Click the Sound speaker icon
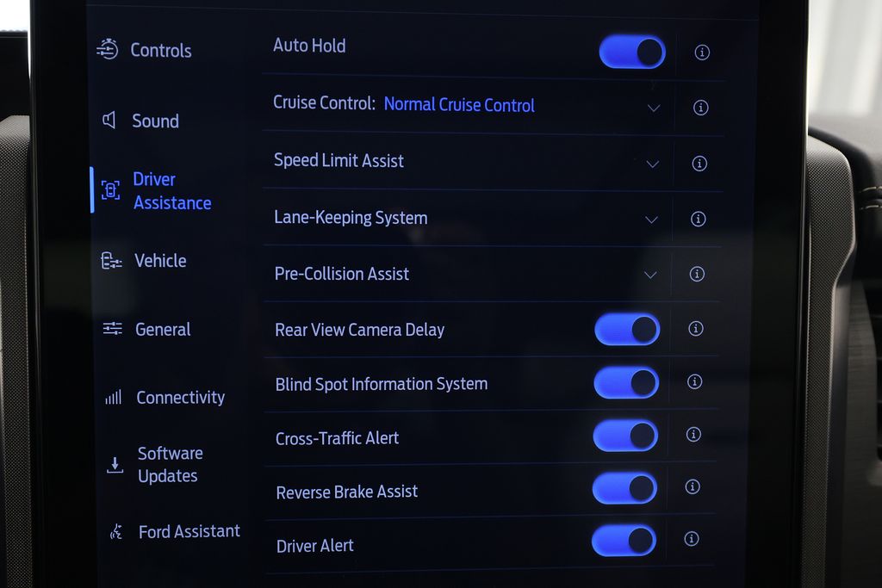 (109, 120)
